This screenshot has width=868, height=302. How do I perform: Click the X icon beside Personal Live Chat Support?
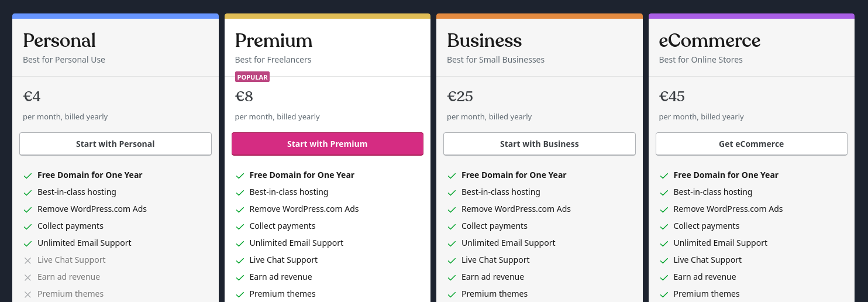[27, 260]
